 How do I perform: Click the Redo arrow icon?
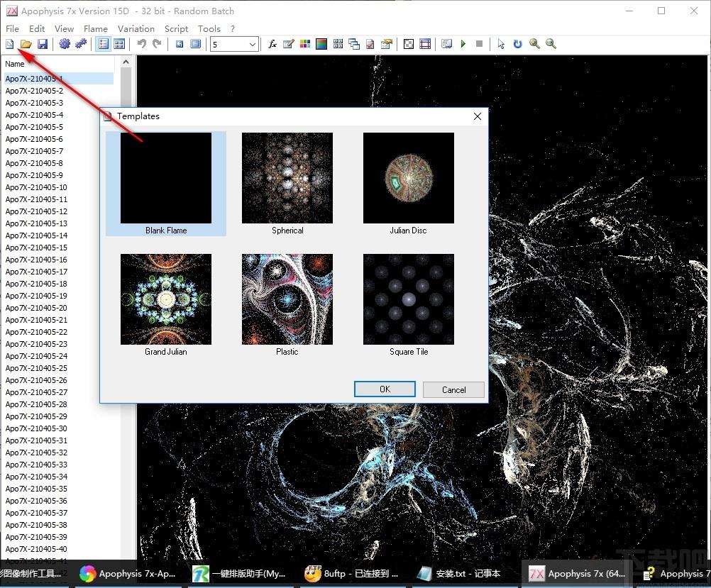pyautogui.click(x=158, y=44)
